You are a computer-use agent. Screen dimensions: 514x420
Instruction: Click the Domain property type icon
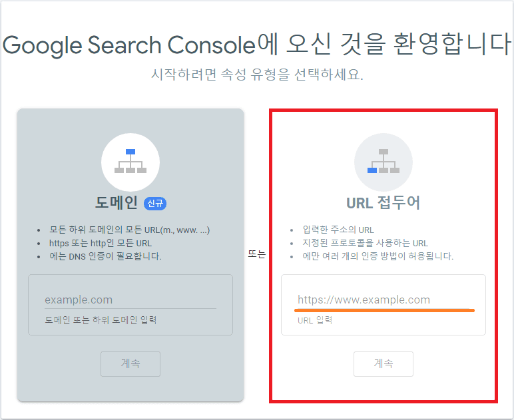(130, 162)
